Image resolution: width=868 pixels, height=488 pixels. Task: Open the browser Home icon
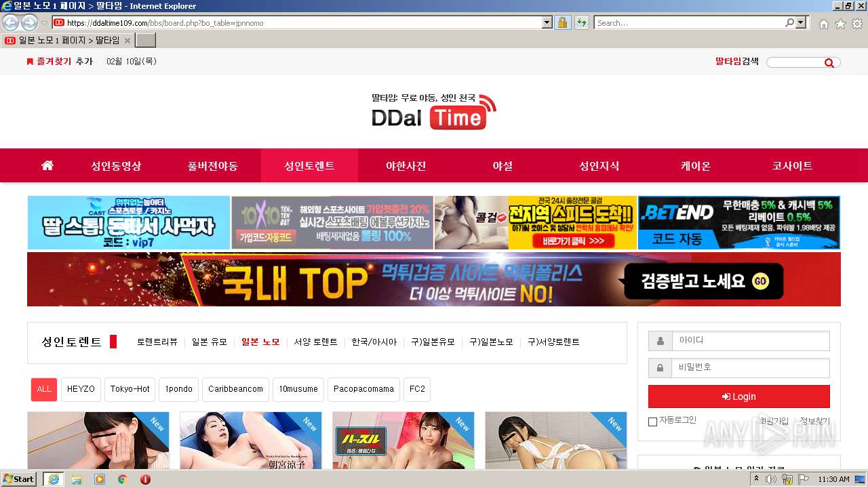[x=823, y=24]
